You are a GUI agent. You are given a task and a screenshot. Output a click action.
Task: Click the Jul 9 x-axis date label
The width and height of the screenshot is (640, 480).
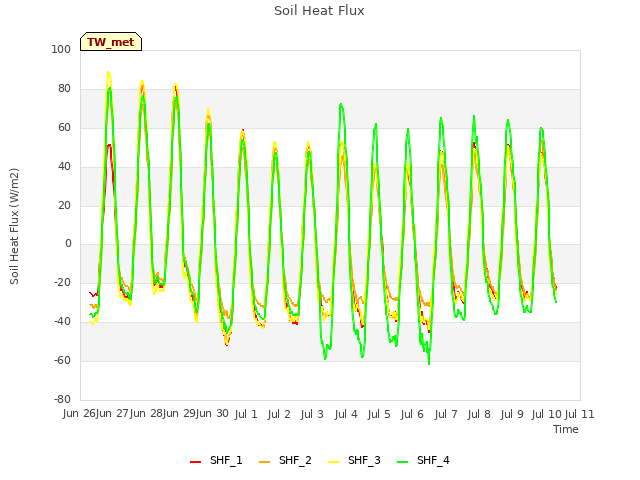click(x=512, y=414)
